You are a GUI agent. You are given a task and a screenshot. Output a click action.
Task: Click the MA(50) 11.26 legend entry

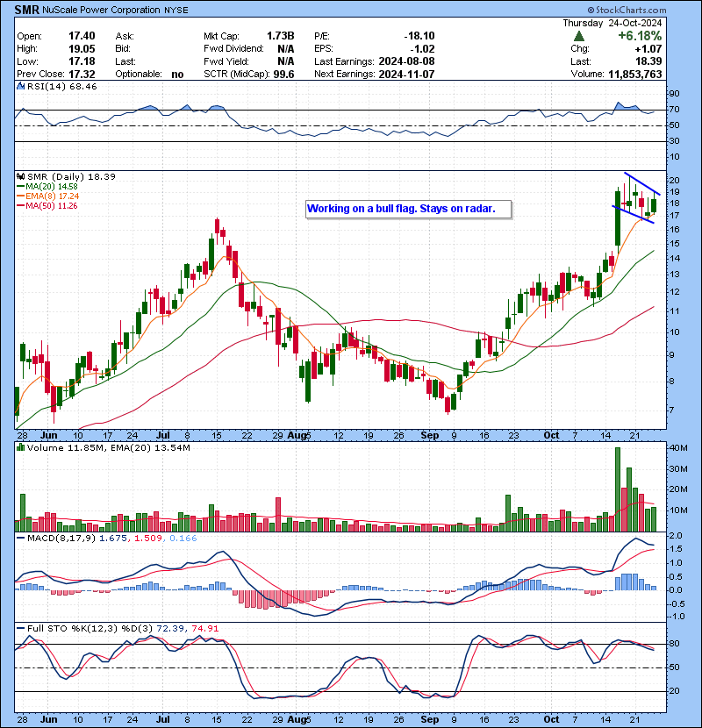pos(47,205)
